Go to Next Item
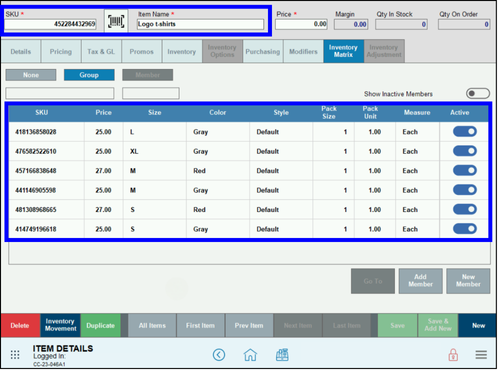The width and height of the screenshot is (498, 370). [x=298, y=325]
